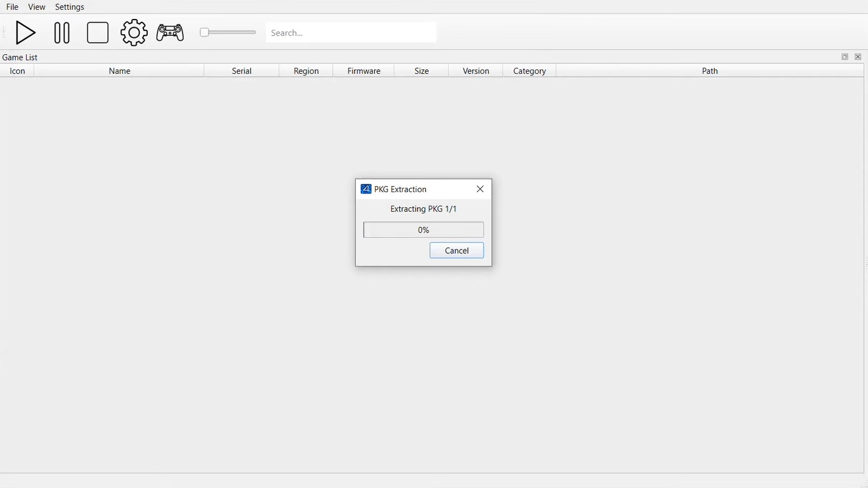Sort games by Serial column
Image resolution: width=868 pixels, height=488 pixels.
(242, 71)
